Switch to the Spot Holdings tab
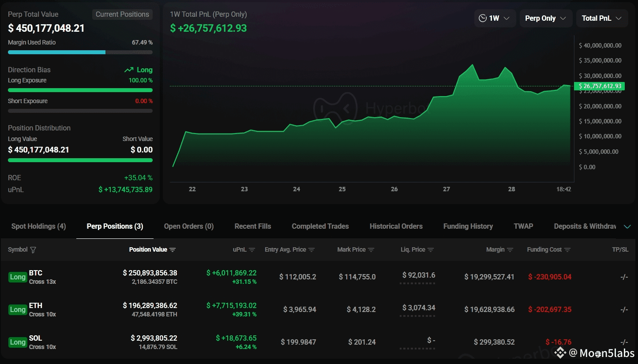638x364 pixels. (38, 227)
